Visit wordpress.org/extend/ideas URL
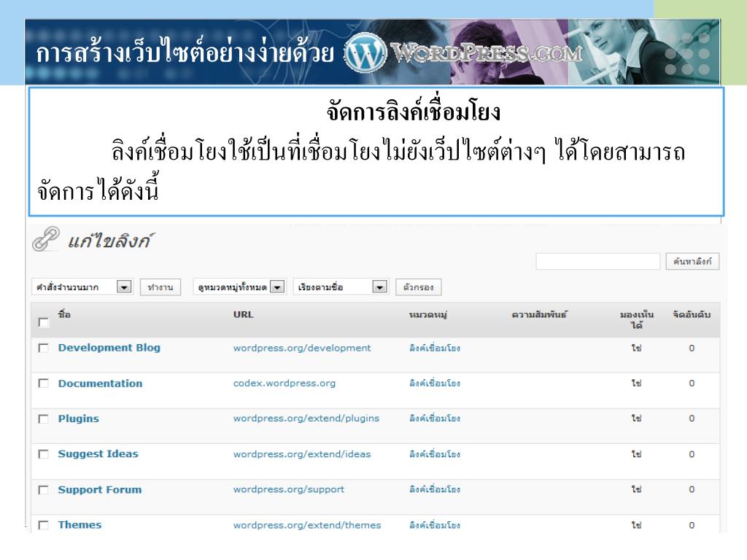747x560 pixels. (x=302, y=454)
